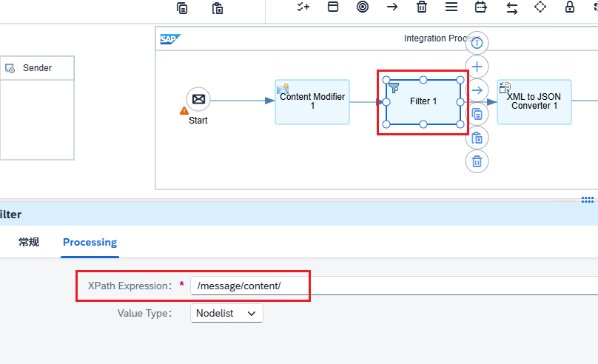This screenshot has height=364, width=598.
Task: Click the target circle icon in toolbar
Action: (x=363, y=7)
